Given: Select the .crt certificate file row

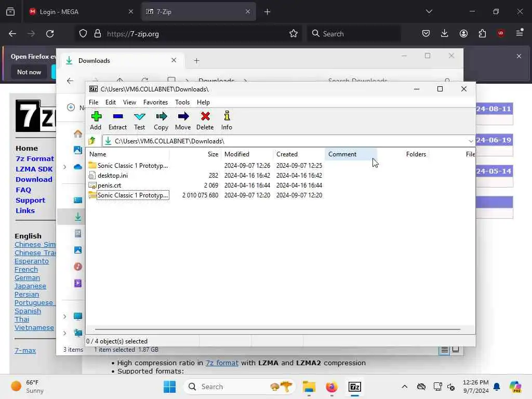Looking at the screenshot, I should click(x=205, y=185).
